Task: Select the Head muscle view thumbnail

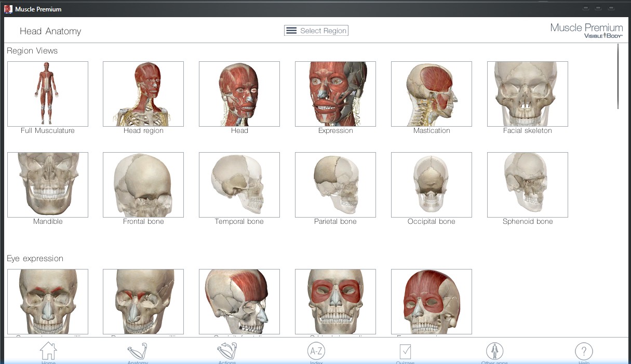Action: 239,94
